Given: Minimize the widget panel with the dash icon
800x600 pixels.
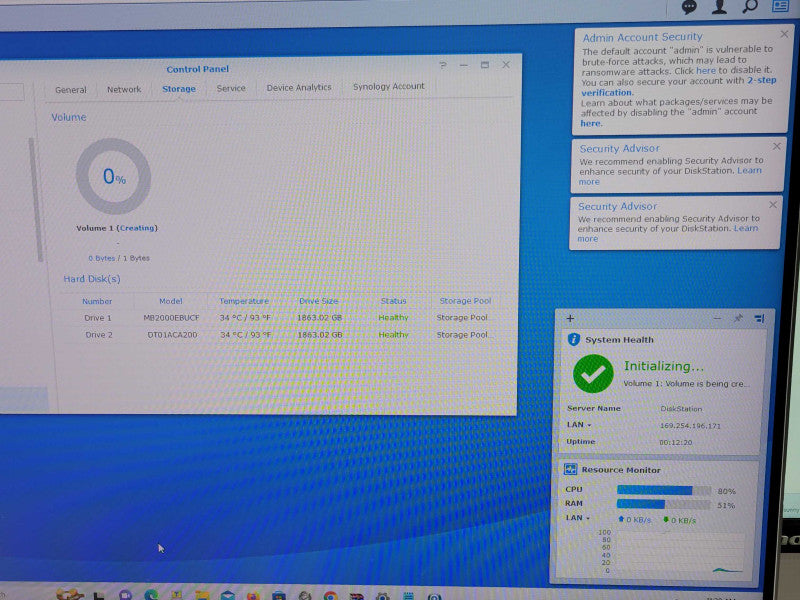Looking at the screenshot, I should pyautogui.click(x=717, y=318).
